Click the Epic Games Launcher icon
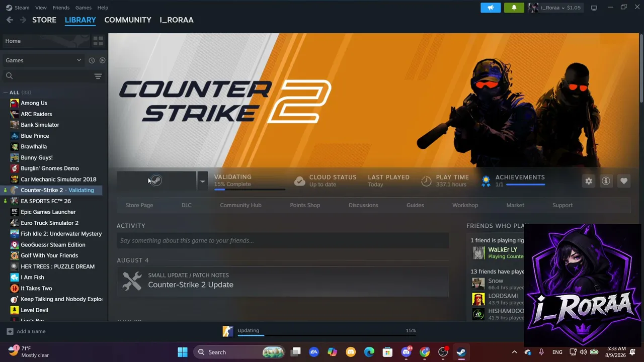 (15, 212)
